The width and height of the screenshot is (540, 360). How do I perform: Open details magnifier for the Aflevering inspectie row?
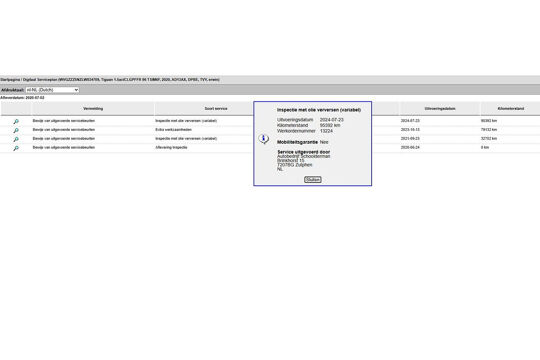pyautogui.click(x=16, y=148)
